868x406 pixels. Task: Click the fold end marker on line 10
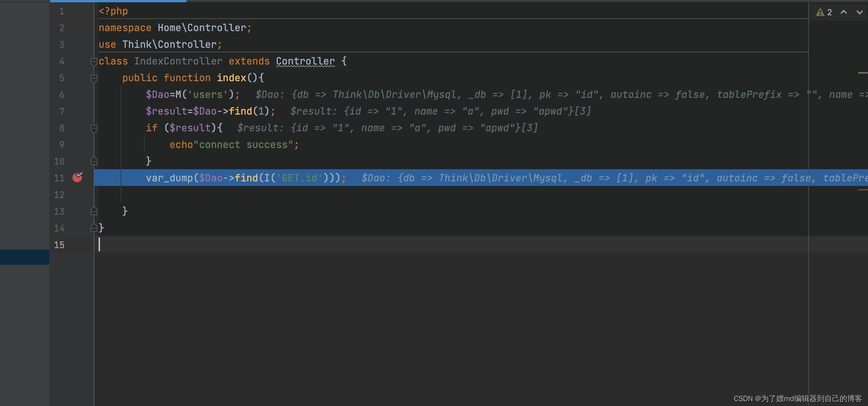pos(94,161)
